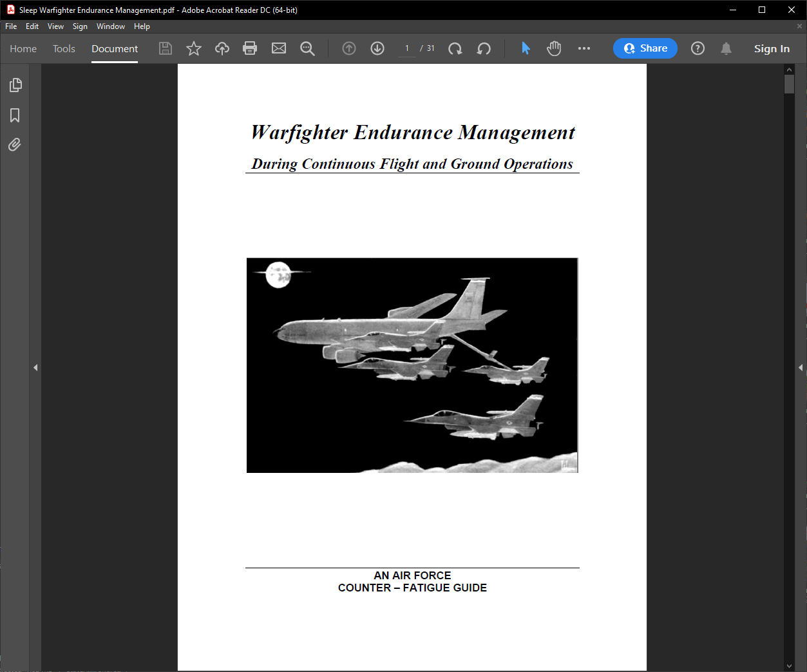
Task: Open the Sign menu
Action: (x=80, y=26)
